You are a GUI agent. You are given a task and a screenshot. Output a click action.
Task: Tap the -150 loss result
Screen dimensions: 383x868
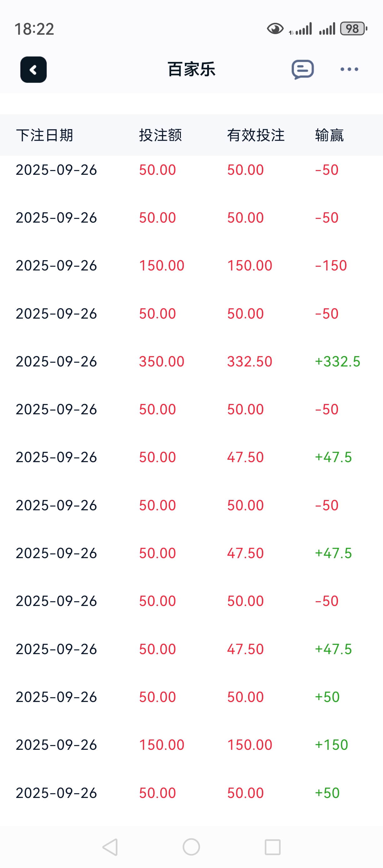pyautogui.click(x=331, y=265)
